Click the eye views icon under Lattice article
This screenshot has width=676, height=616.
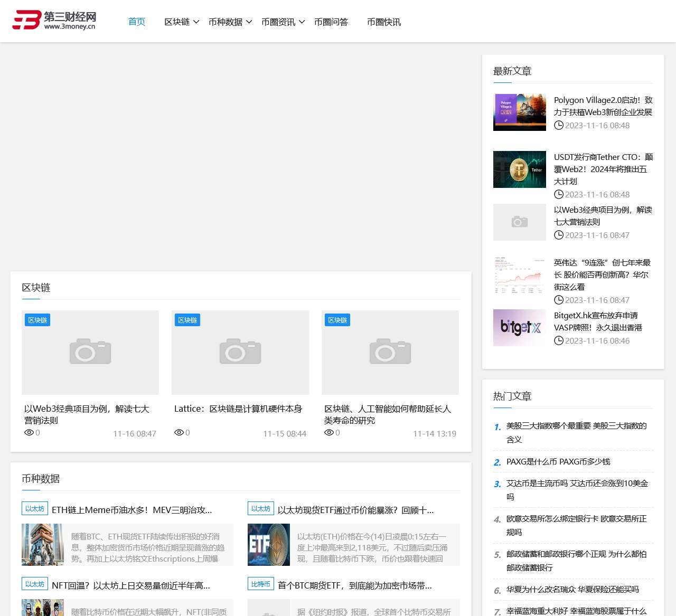click(179, 433)
